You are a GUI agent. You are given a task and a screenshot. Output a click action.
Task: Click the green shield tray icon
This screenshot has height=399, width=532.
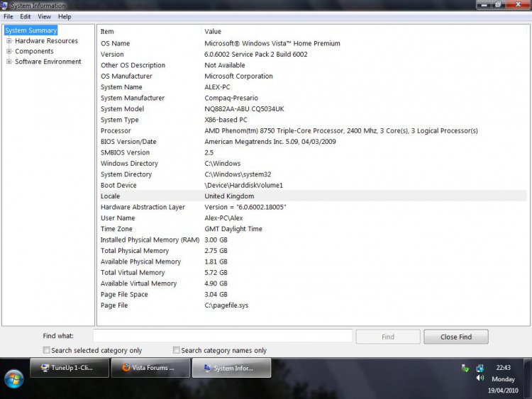pos(465,368)
